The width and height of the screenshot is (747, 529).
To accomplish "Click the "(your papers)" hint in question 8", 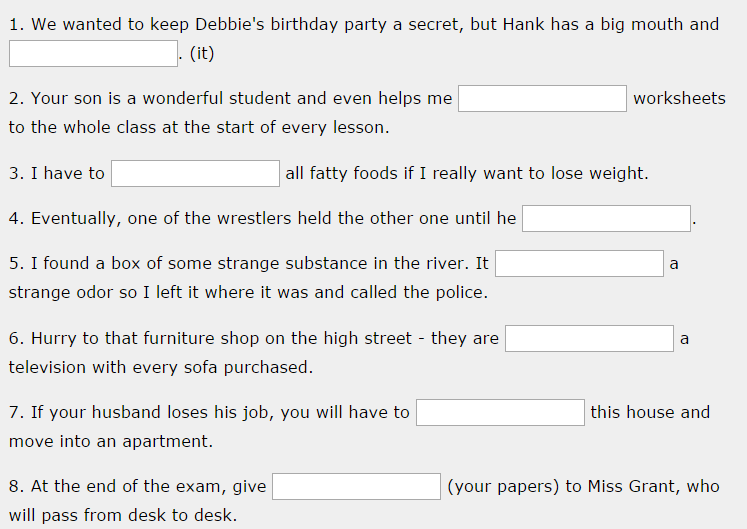I will coord(503,487).
